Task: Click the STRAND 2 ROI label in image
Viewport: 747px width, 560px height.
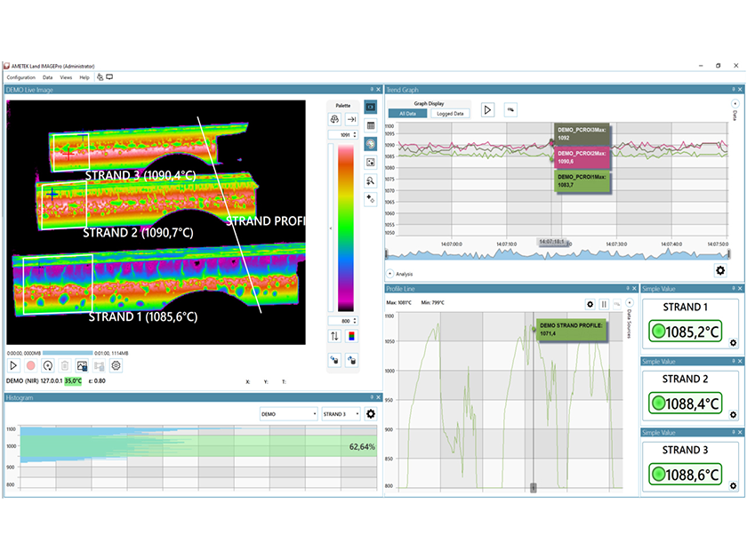Action: (138, 233)
